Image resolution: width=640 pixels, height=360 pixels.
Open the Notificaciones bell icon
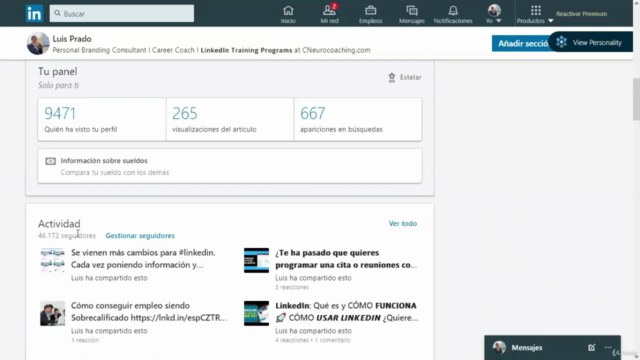click(x=453, y=10)
